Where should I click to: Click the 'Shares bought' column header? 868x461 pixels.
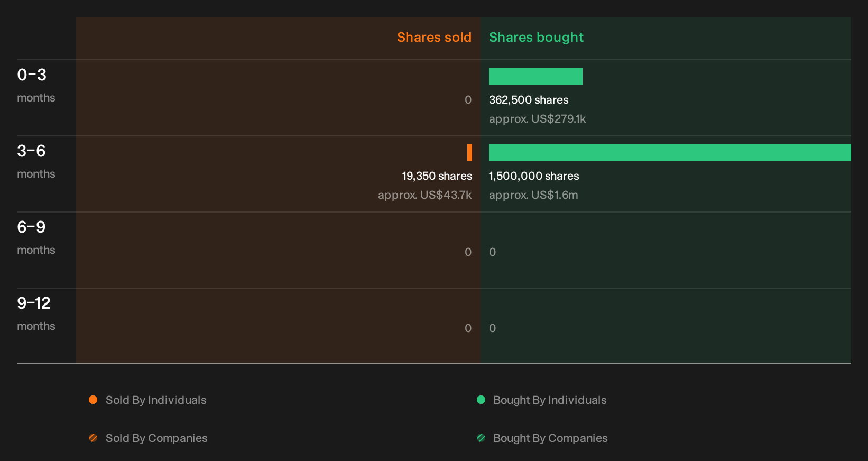536,38
